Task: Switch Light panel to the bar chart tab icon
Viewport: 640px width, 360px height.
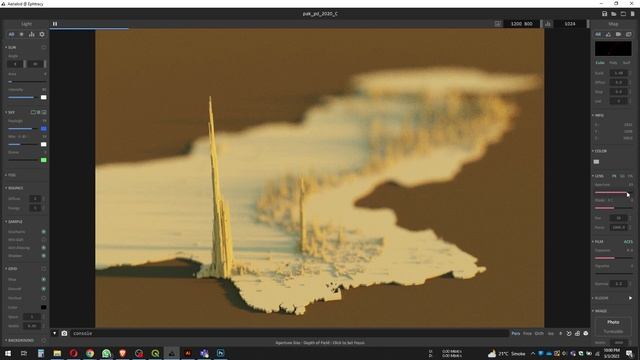Action: 31,34
